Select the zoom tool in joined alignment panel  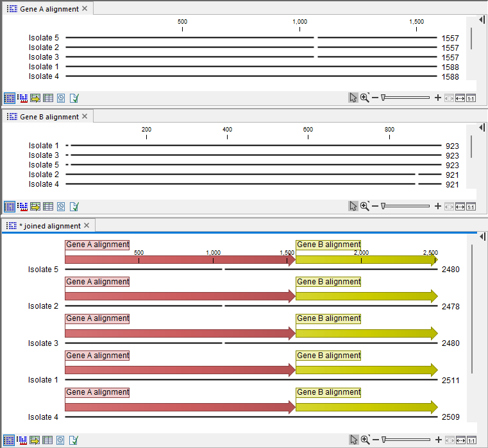point(364,440)
